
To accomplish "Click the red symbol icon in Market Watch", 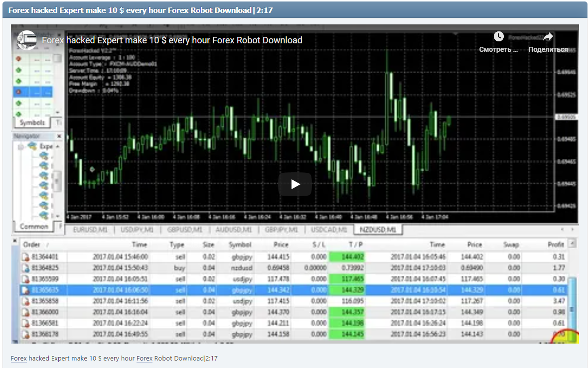I will (18, 59).
